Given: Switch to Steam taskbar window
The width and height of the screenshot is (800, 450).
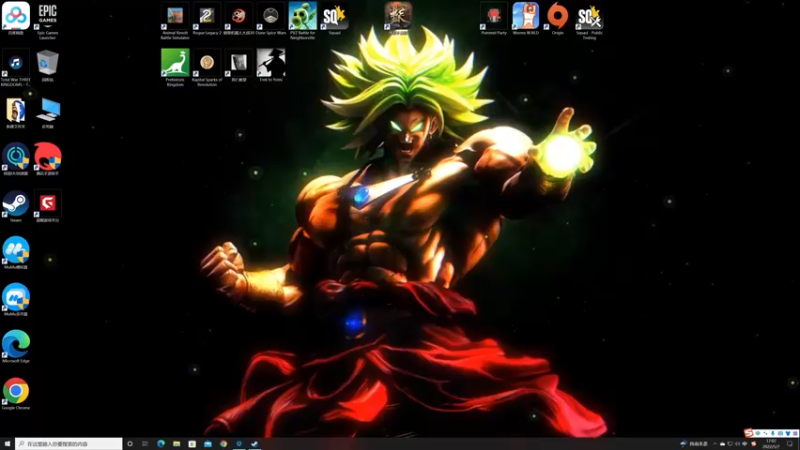Looking at the screenshot, I should tap(254, 444).
